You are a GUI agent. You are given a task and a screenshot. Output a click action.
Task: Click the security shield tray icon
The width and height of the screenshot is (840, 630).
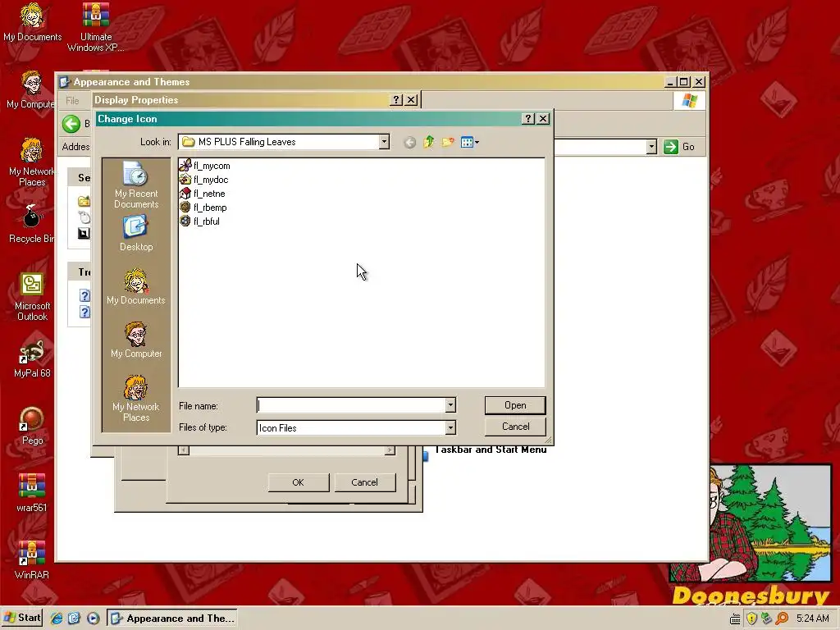point(751,619)
